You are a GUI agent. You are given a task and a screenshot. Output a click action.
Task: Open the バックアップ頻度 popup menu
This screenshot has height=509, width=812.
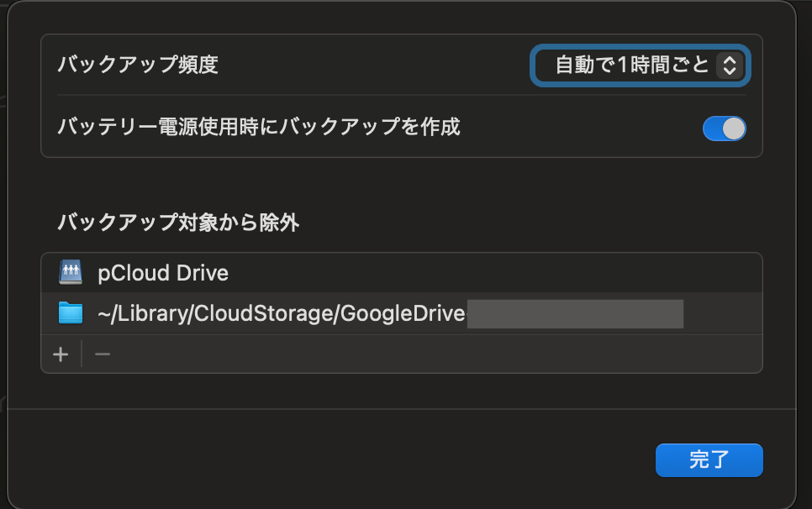click(x=640, y=66)
